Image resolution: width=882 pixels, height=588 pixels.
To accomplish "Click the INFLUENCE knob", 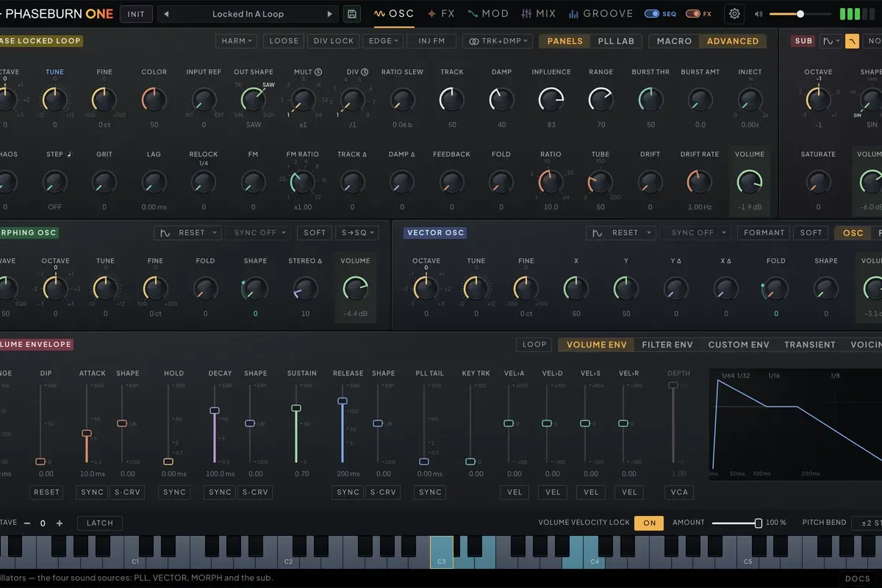I will tap(551, 98).
